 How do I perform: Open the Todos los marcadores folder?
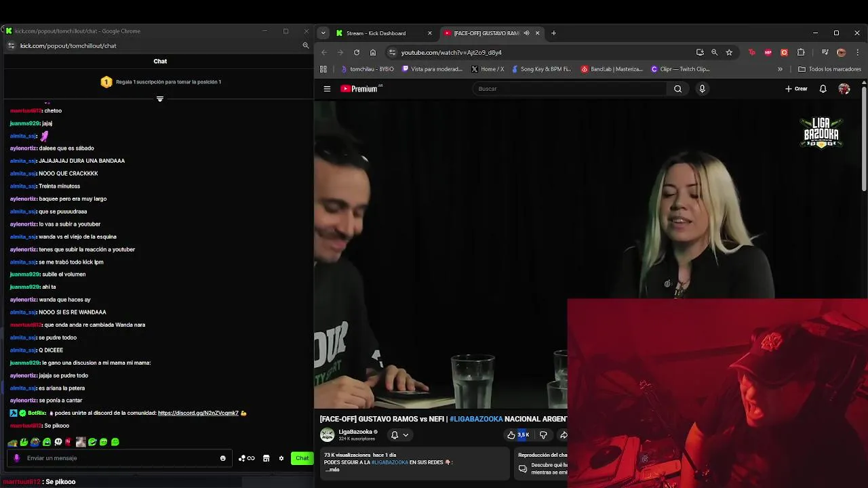829,69
